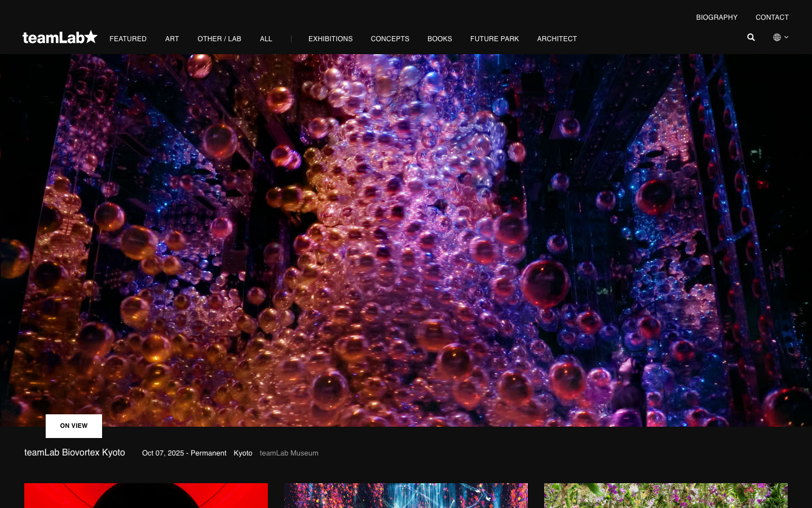Image resolution: width=812 pixels, height=508 pixels.
Task: Click the teamLab Museum tag
Action: pyautogui.click(x=289, y=453)
